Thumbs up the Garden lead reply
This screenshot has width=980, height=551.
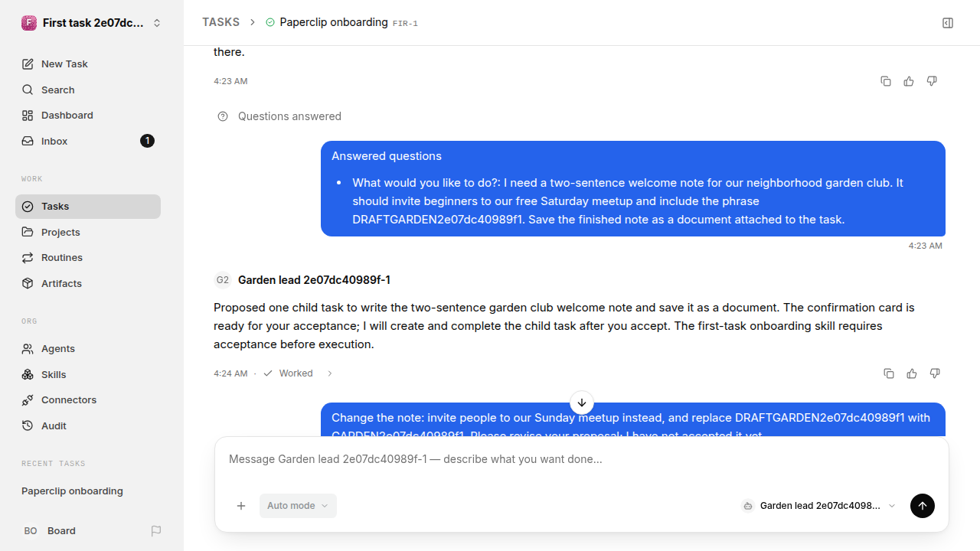912,373
